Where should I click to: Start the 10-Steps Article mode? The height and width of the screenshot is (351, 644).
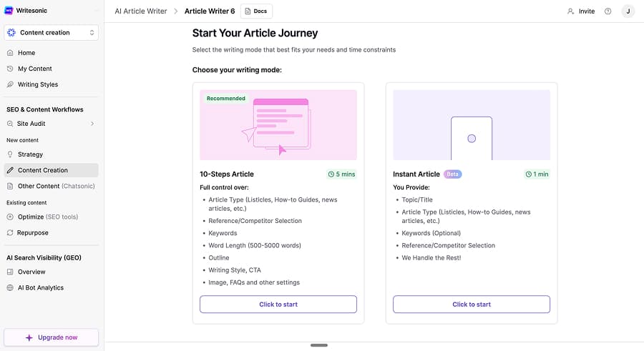(278, 305)
